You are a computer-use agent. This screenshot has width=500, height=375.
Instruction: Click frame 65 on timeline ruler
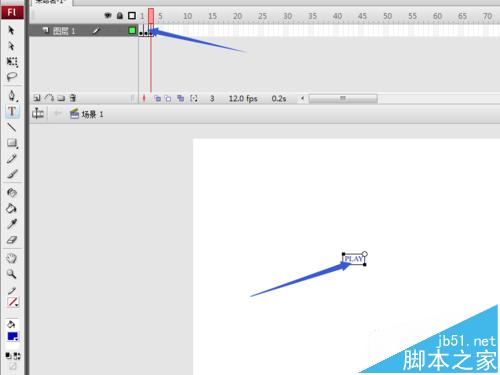click(x=462, y=16)
